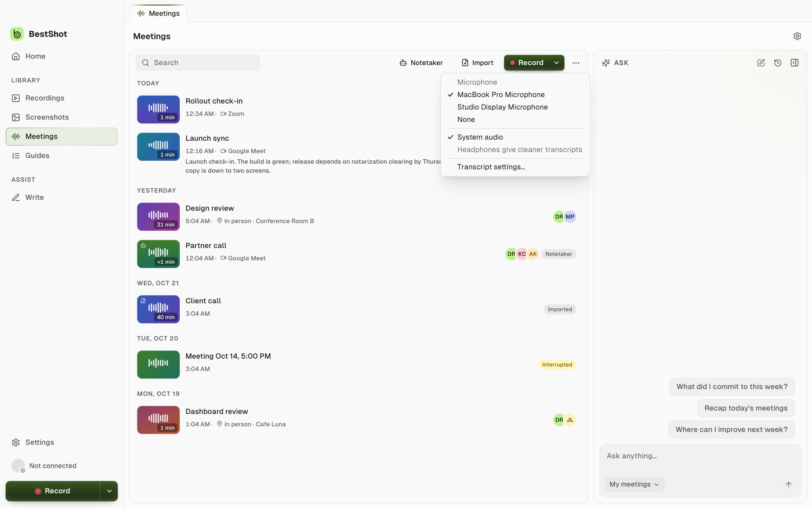The width and height of the screenshot is (812, 508).
Task: Select MacBook Pro Microphone option
Action: [515, 94]
